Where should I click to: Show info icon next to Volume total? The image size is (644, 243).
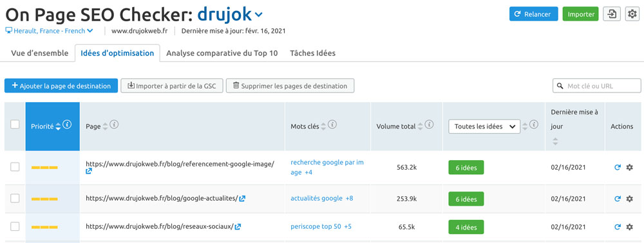pyautogui.click(x=429, y=125)
